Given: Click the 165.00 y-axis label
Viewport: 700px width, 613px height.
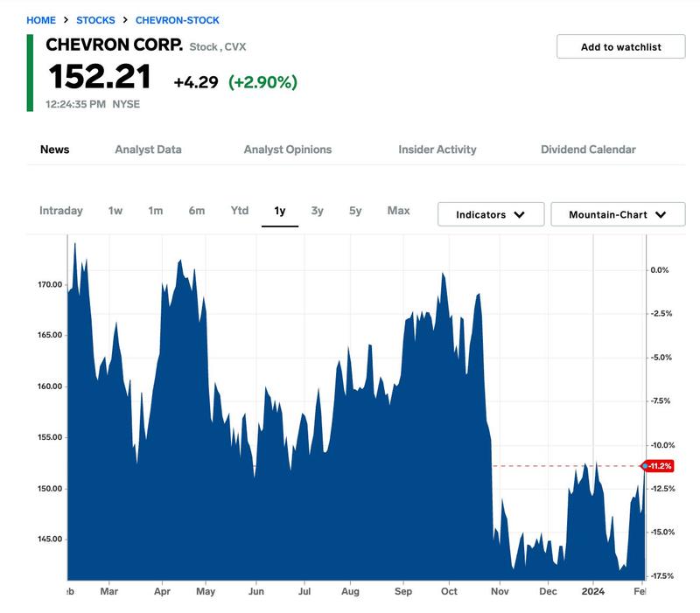Looking at the screenshot, I should point(50,335).
